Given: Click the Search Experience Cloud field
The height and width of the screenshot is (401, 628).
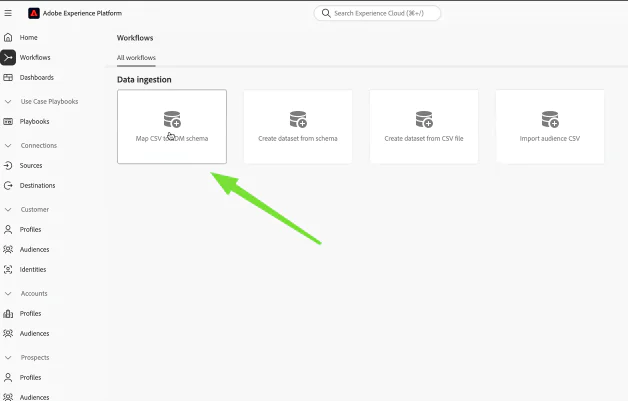Looking at the screenshot, I should tap(377, 13).
